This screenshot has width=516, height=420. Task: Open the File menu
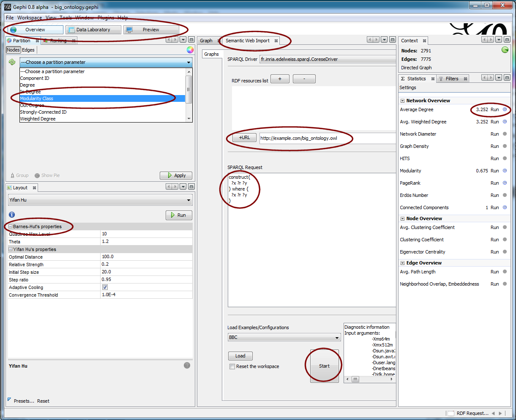coord(10,18)
